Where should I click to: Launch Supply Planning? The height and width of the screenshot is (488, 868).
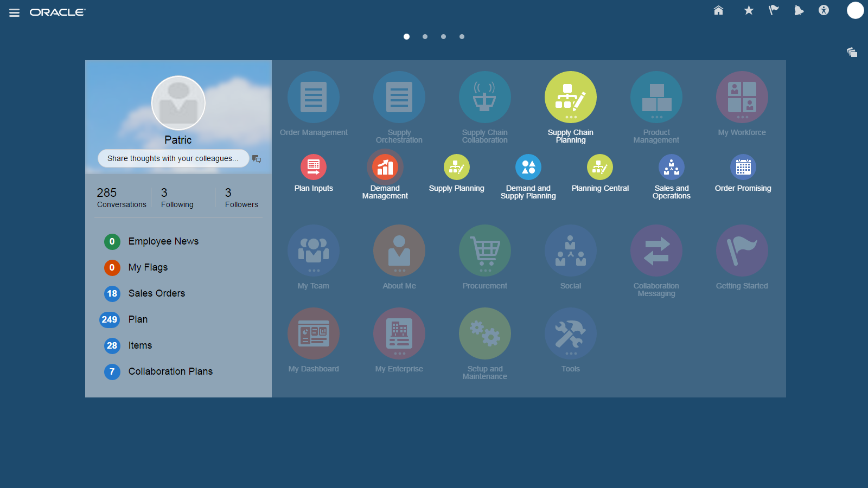(457, 167)
